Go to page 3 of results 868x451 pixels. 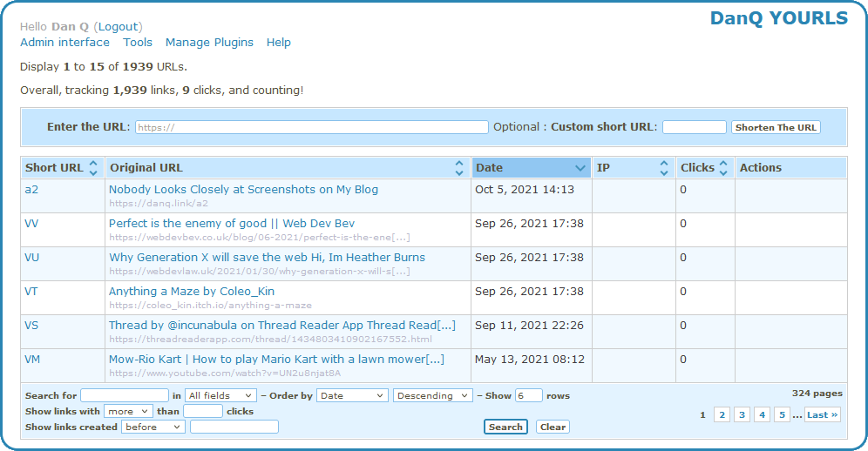[742, 415]
